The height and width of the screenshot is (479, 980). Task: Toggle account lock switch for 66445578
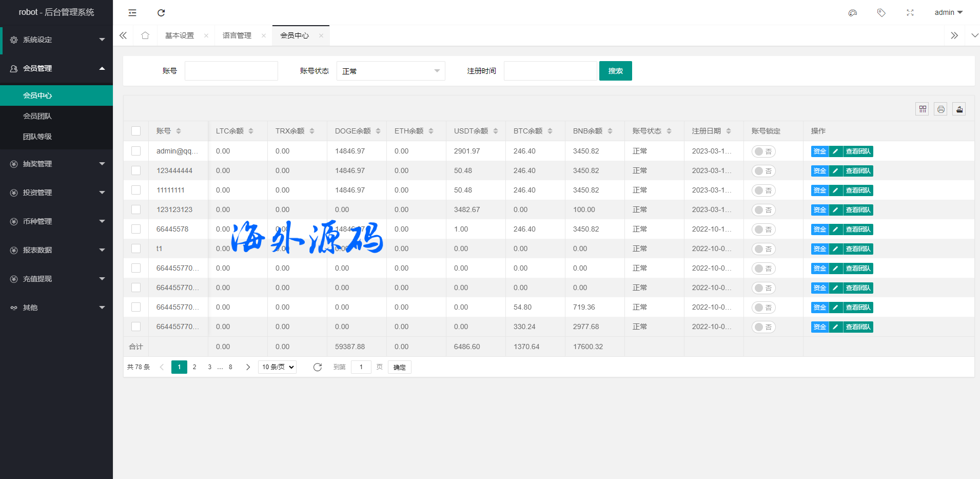[763, 229]
